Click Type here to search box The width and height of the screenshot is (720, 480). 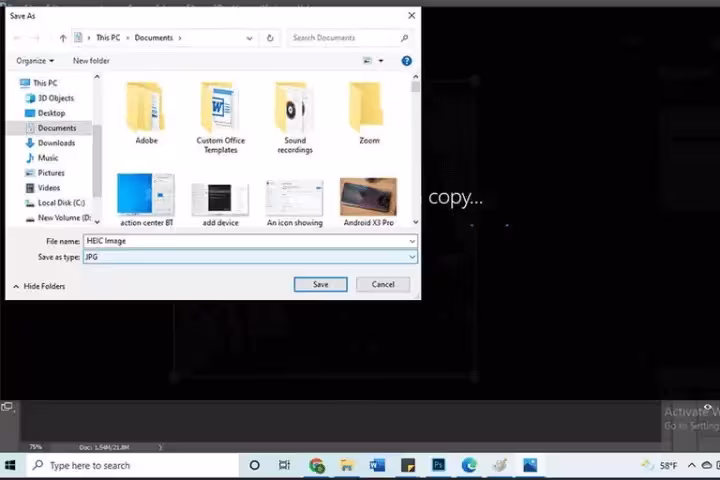tap(133, 466)
